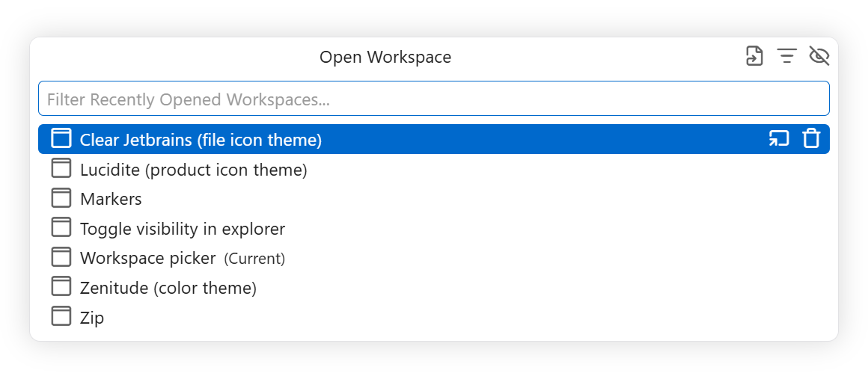Click the window icon beside Lucidite
The image size is (868, 379).
61,168
